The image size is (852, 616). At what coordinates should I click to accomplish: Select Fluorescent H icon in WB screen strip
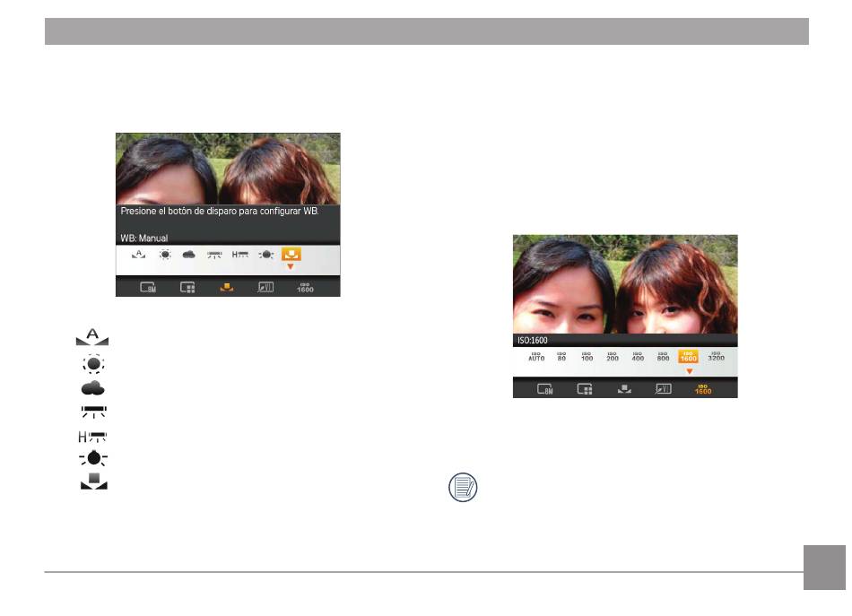click(240, 255)
